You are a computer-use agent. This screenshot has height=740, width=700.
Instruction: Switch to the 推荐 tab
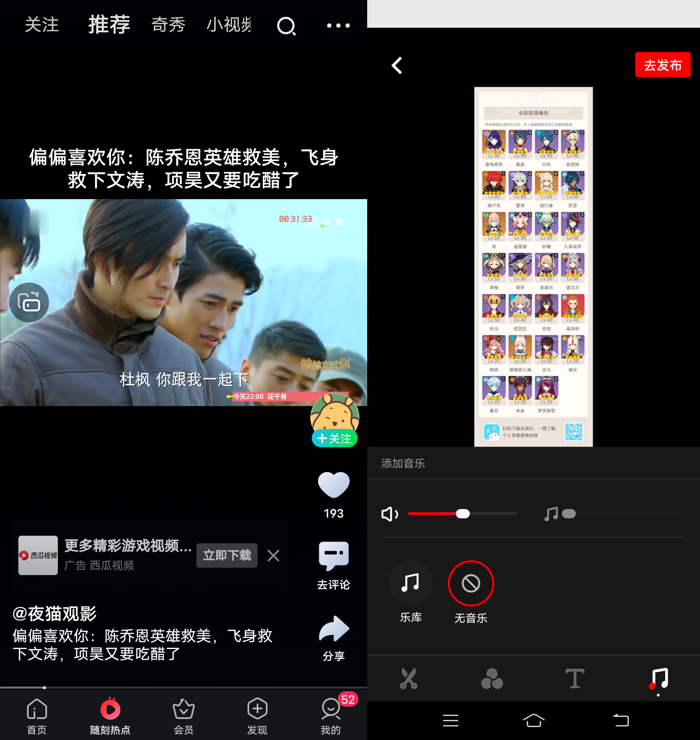(109, 25)
